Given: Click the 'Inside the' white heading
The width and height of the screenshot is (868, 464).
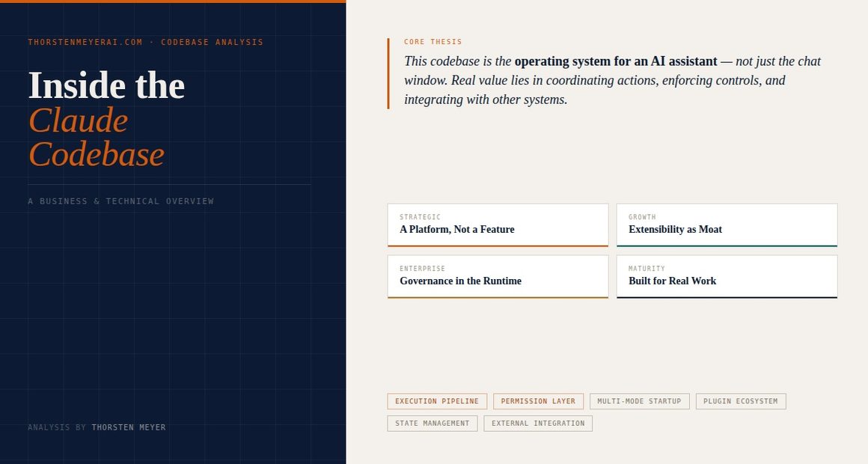Looking at the screenshot, I should coord(106,85).
